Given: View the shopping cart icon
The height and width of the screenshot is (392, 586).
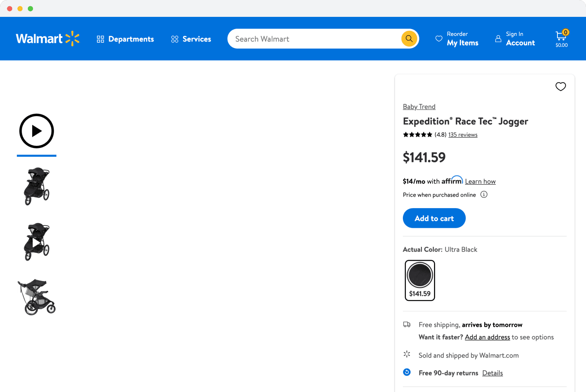Looking at the screenshot, I should (561, 36).
